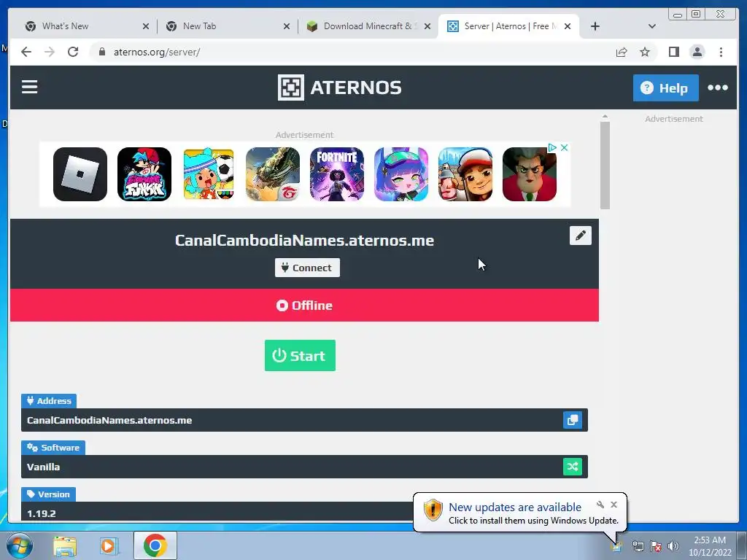Click the taskbar clock
747x560 pixels.
pyautogui.click(x=710, y=546)
